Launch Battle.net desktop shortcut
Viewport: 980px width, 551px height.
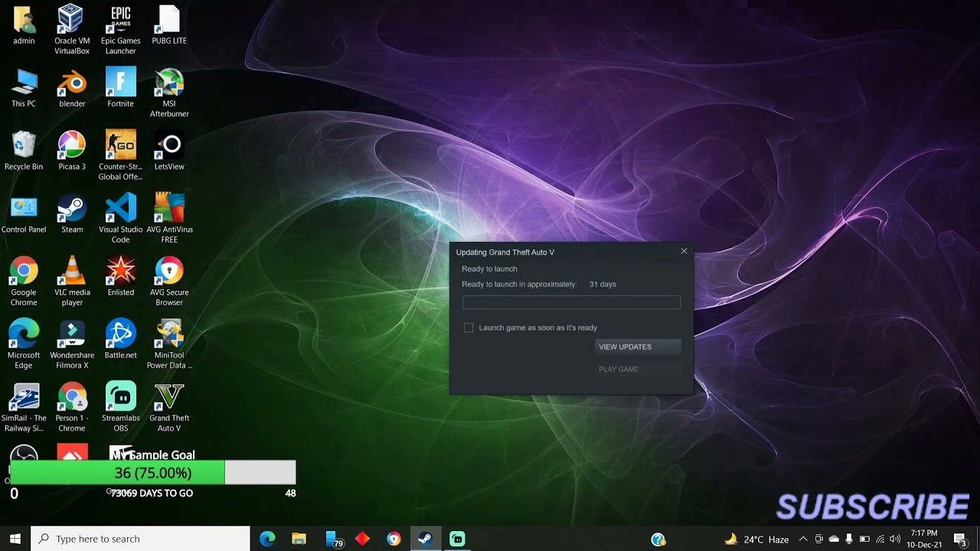pos(120,339)
